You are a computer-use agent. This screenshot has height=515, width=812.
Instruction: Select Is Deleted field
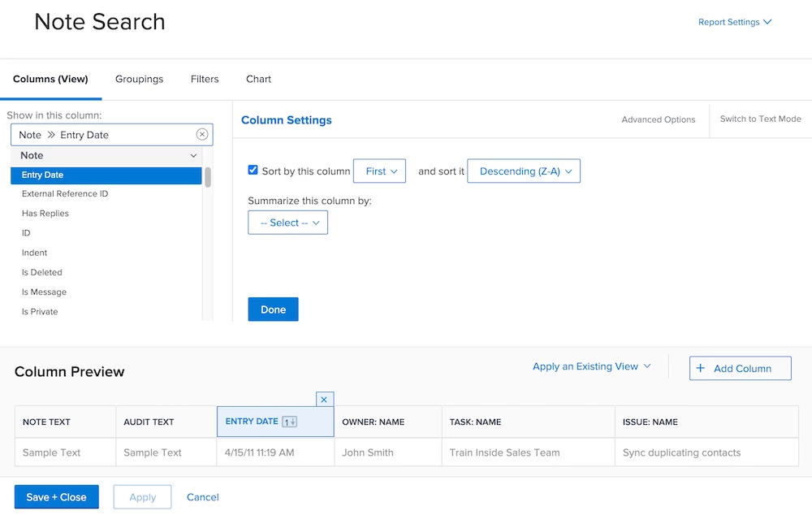point(106,272)
